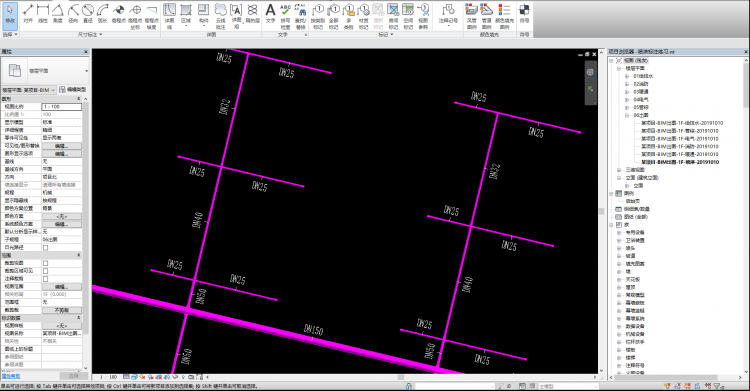The width and height of the screenshot is (750, 391).
Task: Pick the Radial dimension tool
Action: [73, 13]
